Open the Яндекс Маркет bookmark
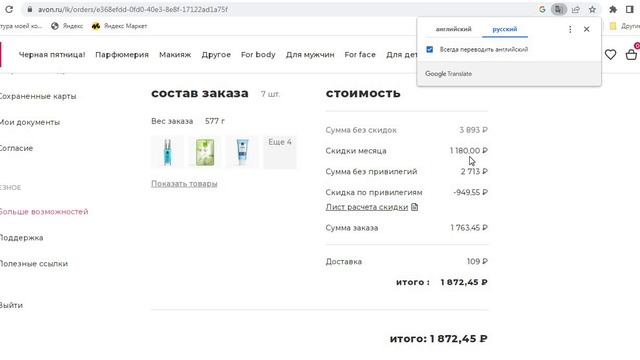 [x=119, y=26]
